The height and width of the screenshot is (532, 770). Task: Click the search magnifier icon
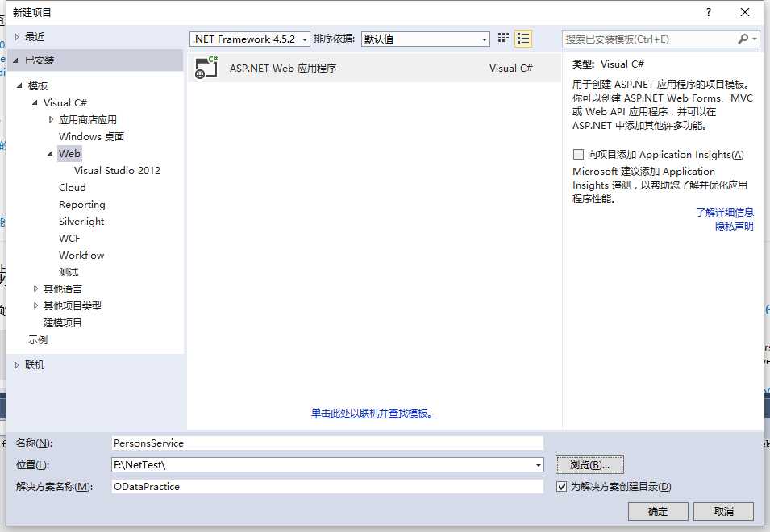click(x=743, y=39)
